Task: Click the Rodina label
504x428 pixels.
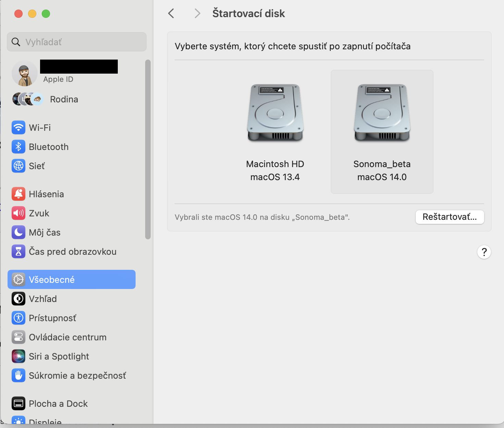Action: coord(64,99)
